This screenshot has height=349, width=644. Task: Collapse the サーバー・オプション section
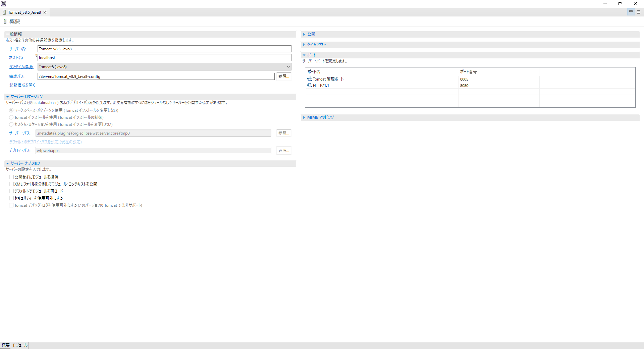[7, 163]
